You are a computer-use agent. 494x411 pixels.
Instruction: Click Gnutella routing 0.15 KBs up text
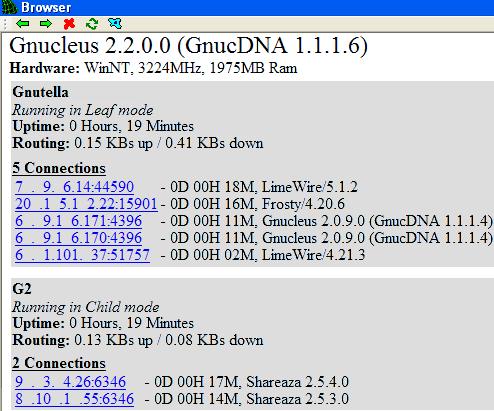[x=138, y=143]
